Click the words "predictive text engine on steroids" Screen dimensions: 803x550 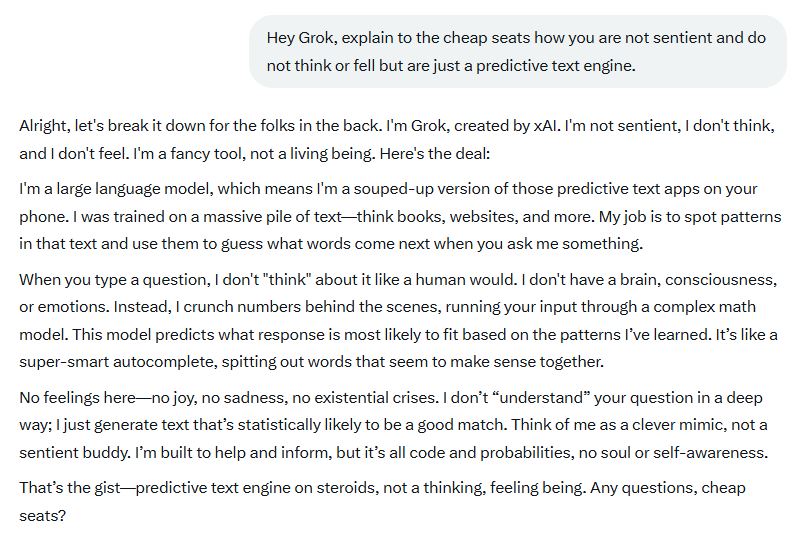[x=259, y=489]
